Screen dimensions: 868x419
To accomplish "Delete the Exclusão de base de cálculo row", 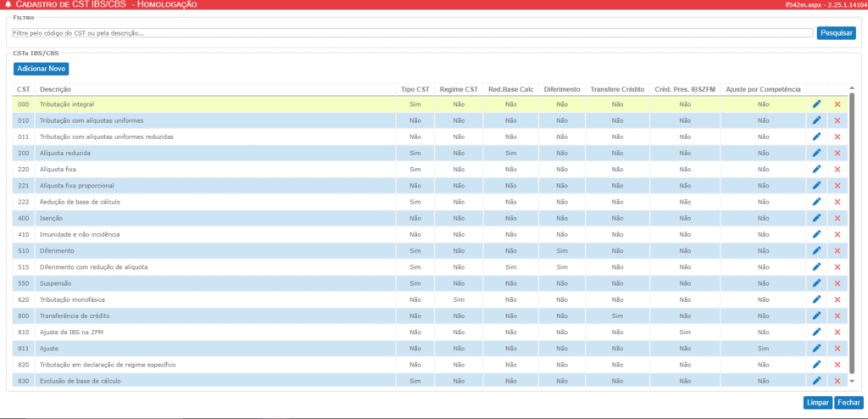I will click(x=837, y=382).
